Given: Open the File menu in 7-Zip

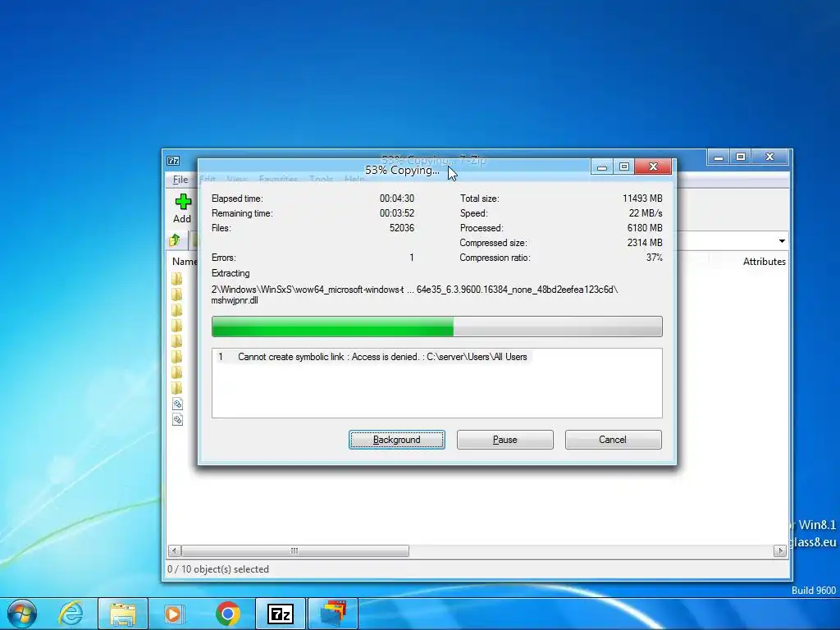Looking at the screenshot, I should [x=180, y=180].
